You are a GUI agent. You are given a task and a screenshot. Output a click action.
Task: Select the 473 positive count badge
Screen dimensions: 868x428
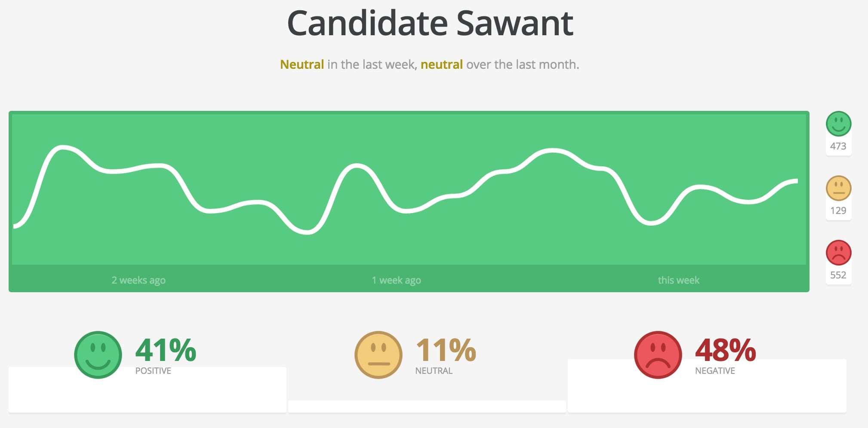[838, 146]
